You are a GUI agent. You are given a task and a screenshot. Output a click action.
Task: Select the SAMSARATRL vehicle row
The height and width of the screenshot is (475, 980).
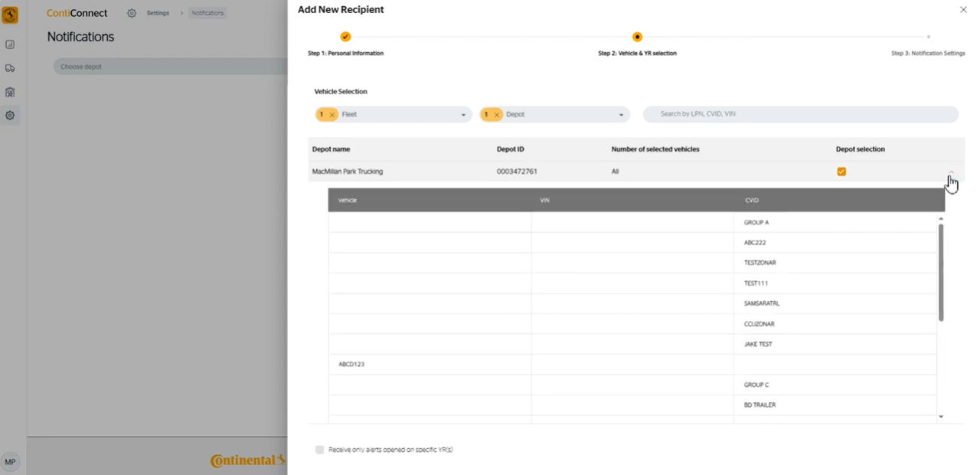click(x=633, y=303)
